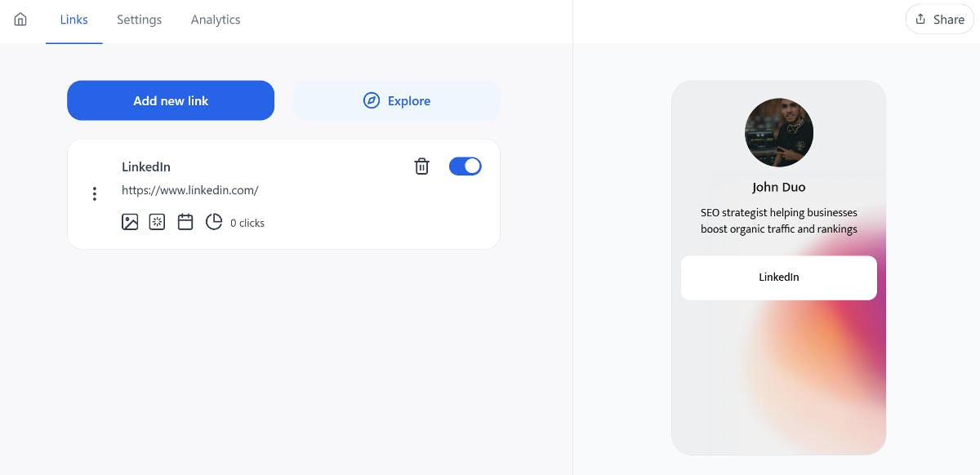The image size is (980, 475).
Task: Click the sparkle highlight icon on link card
Action: [x=157, y=222]
